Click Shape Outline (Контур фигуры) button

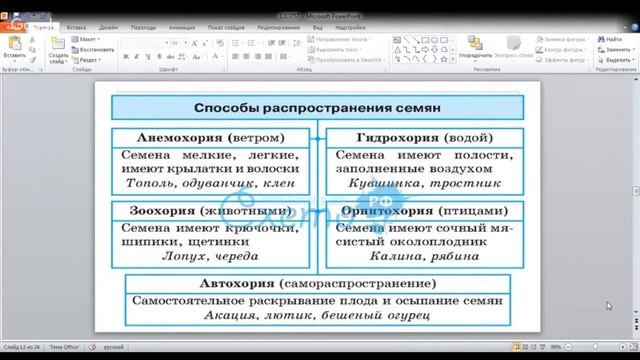(x=562, y=49)
